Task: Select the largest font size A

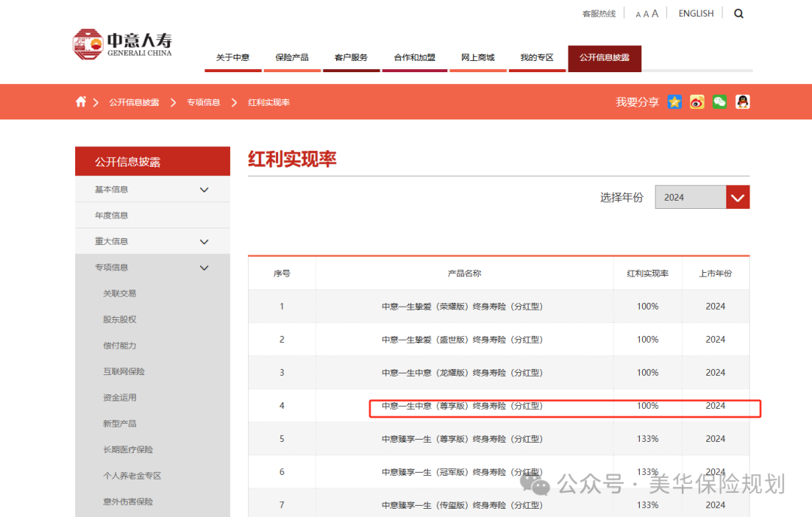Action: coord(655,12)
